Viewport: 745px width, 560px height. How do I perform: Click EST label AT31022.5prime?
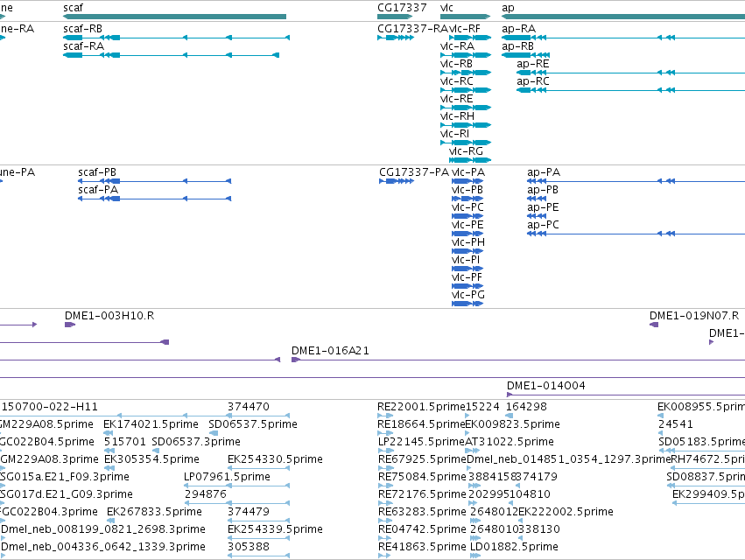pyautogui.click(x=510, y=442)
